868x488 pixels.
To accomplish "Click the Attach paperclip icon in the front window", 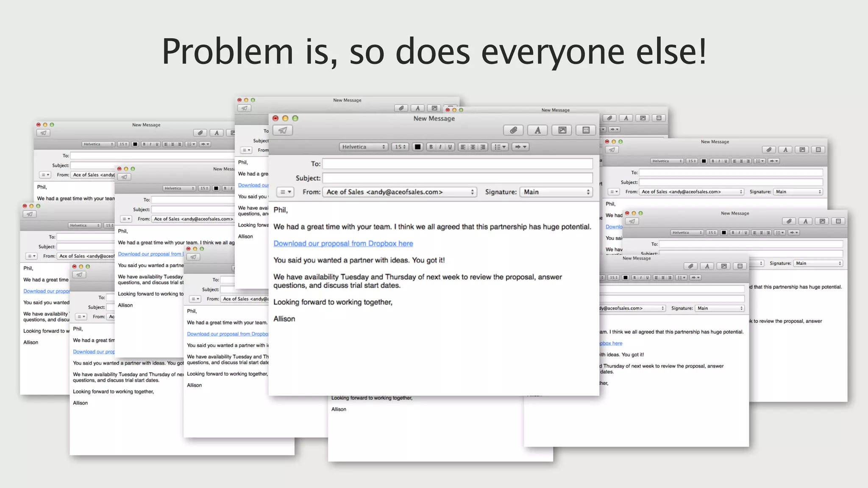I will pos(513,130).
